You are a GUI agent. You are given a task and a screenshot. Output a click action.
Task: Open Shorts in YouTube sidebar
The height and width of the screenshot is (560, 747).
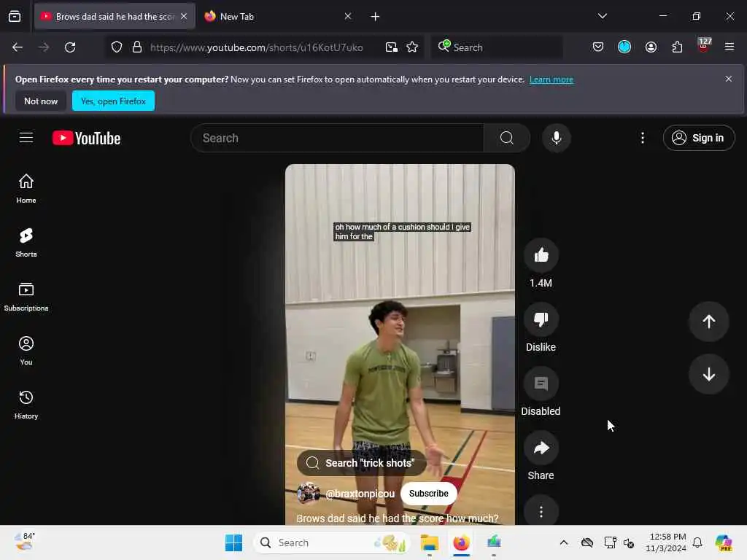tap(26, 242)
